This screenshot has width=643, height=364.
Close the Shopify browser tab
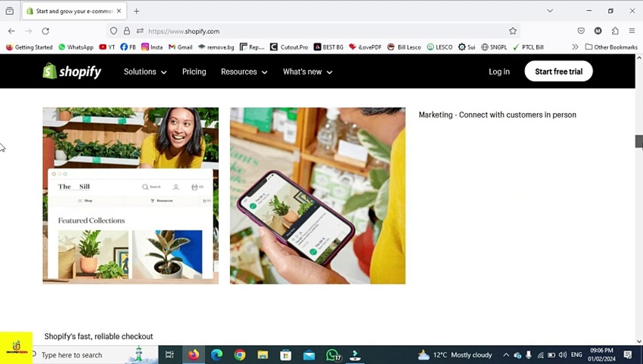pyautogui.click(x=119, y=11)
